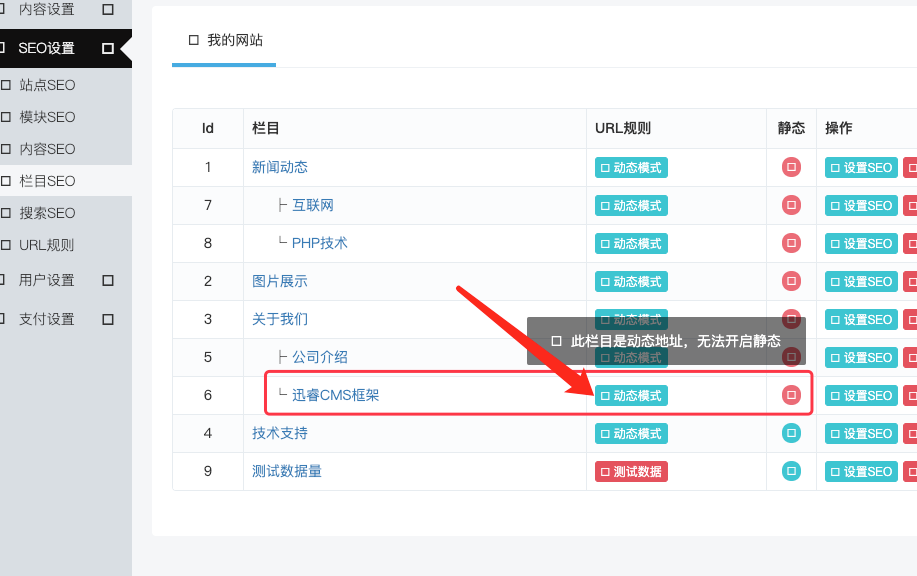
Task: Go to 模块SEO in the sidebar
Action: click(x=47, y=118)
